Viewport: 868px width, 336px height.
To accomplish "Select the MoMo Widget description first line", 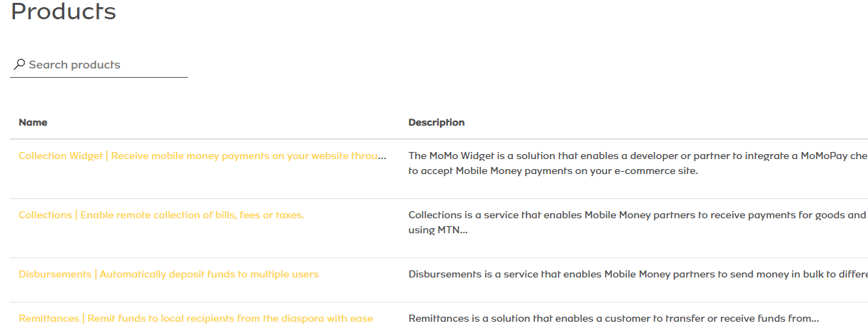I will [x=638, y=156].
